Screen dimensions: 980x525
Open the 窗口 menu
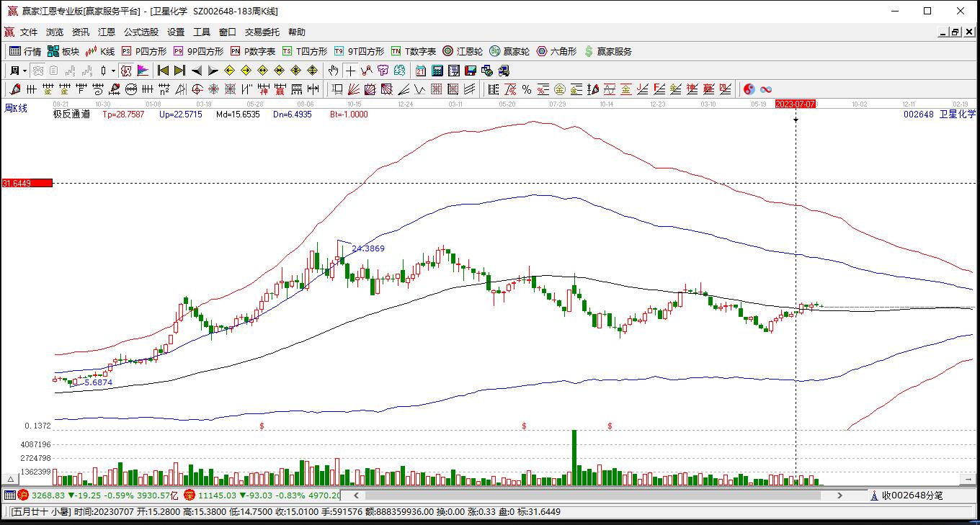[x=228, y=32]
